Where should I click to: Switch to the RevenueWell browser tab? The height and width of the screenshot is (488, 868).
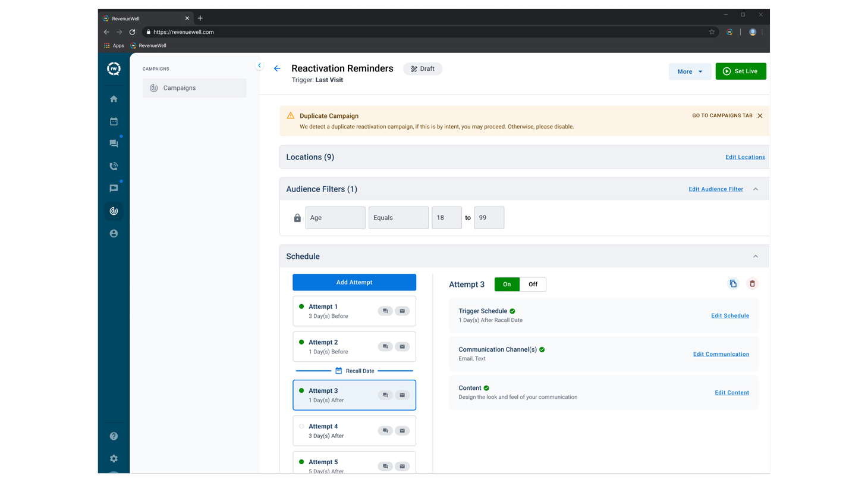146,18
